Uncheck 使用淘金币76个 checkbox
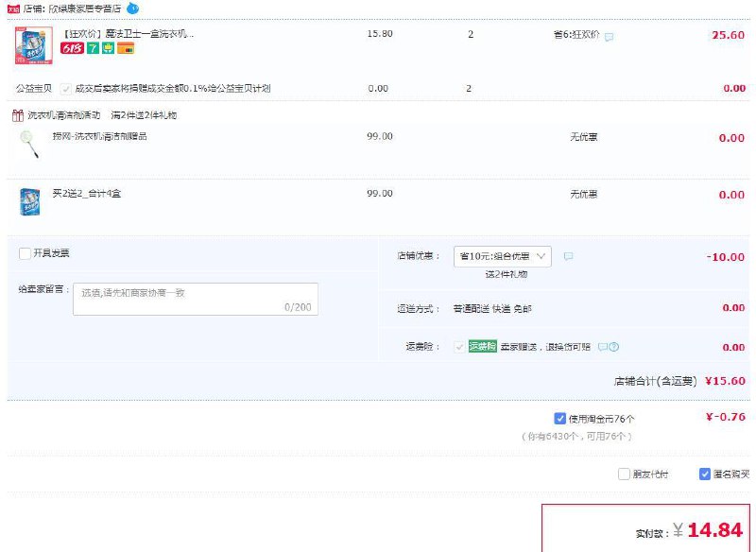Viewport: 756px width, 552px height. coord(559,419)
